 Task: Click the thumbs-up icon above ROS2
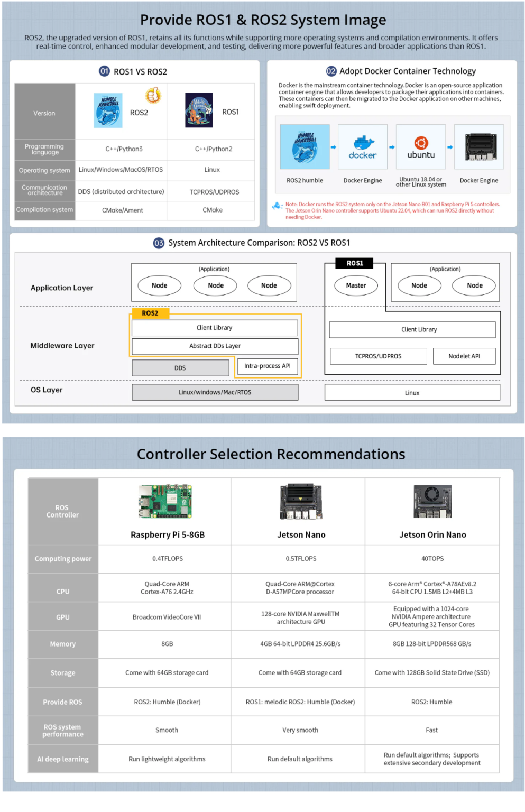(x=153, y=96)
